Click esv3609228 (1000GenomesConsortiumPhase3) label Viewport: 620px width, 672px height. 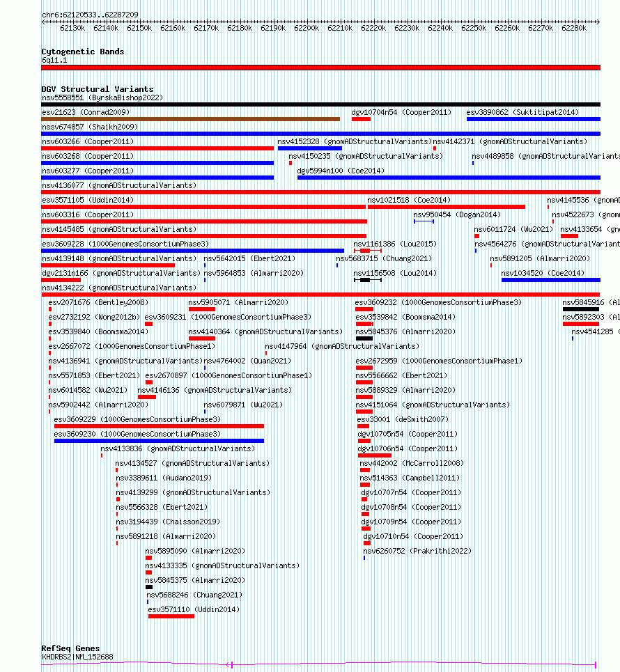[x=125, y=244]
